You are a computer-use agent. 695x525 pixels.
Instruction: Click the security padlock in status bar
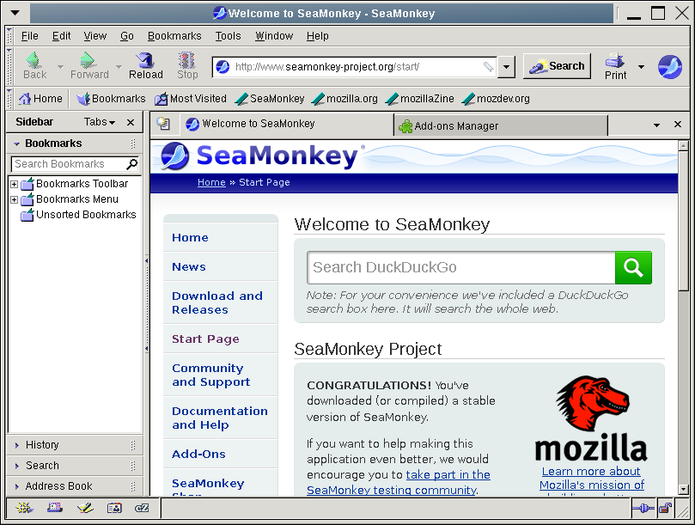(665, 508)
